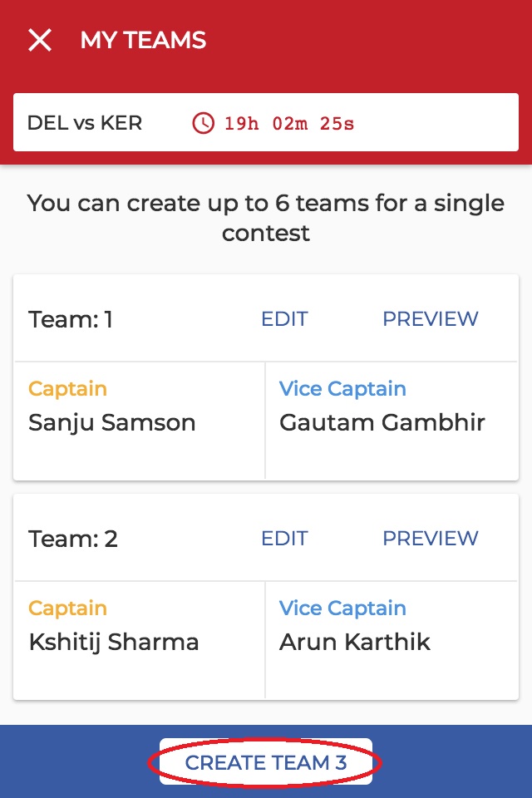Select Team 1 vice captain Gautam Gambhir

click(x=382, y=422)
